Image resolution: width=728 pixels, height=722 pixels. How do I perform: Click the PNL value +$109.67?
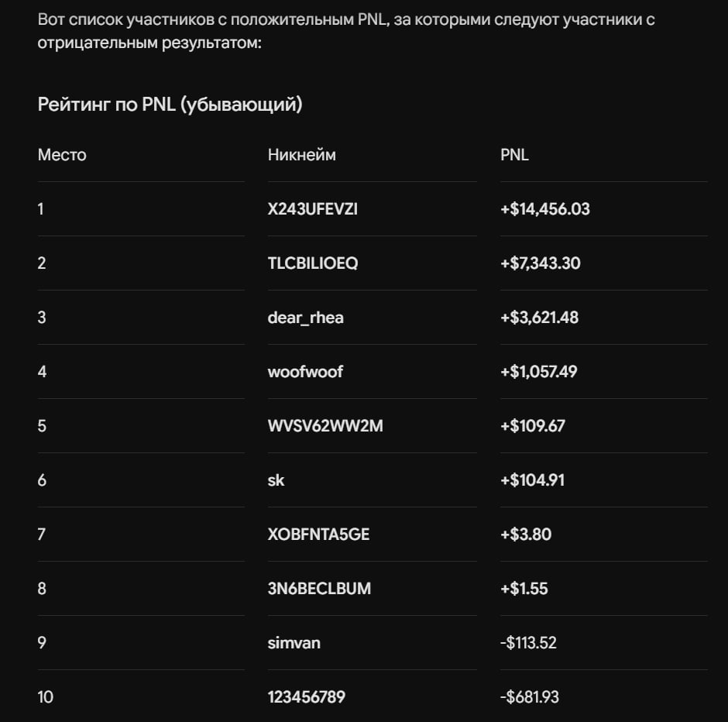[x=532, y=426]
